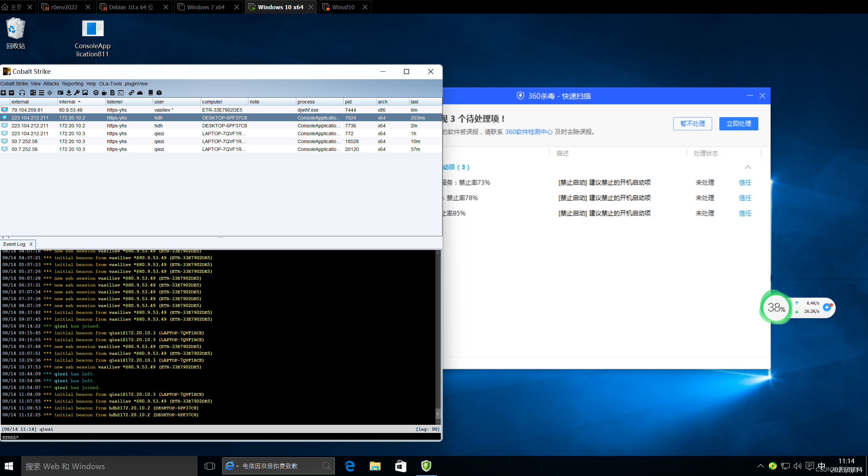
Task: Open keystrokes key icon
Action: (x=77, y=93)
